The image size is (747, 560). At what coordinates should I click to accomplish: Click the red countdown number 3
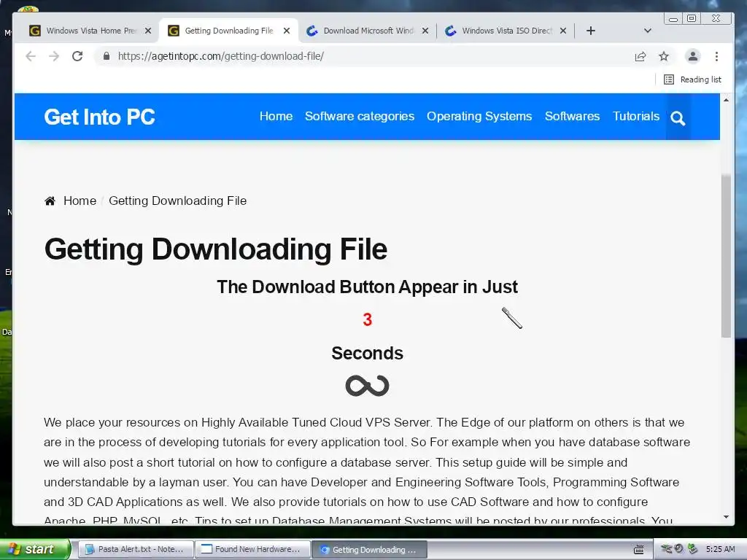pos(368,319)
